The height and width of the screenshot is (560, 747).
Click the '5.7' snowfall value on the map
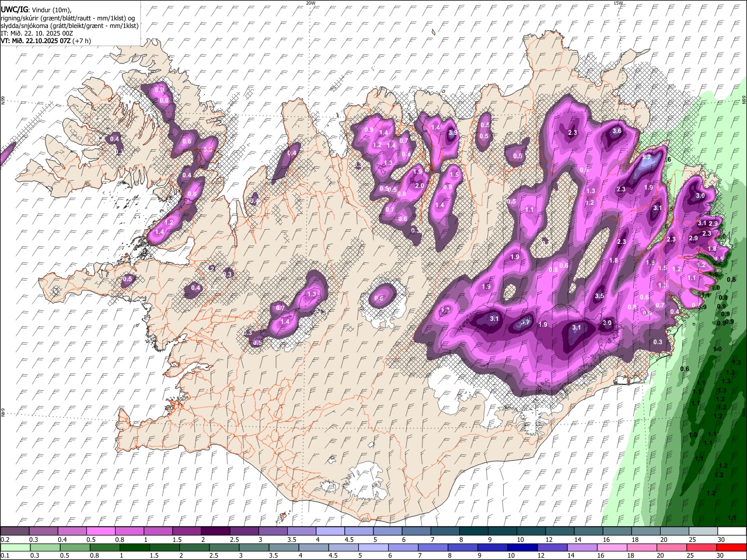coord(647,157)
